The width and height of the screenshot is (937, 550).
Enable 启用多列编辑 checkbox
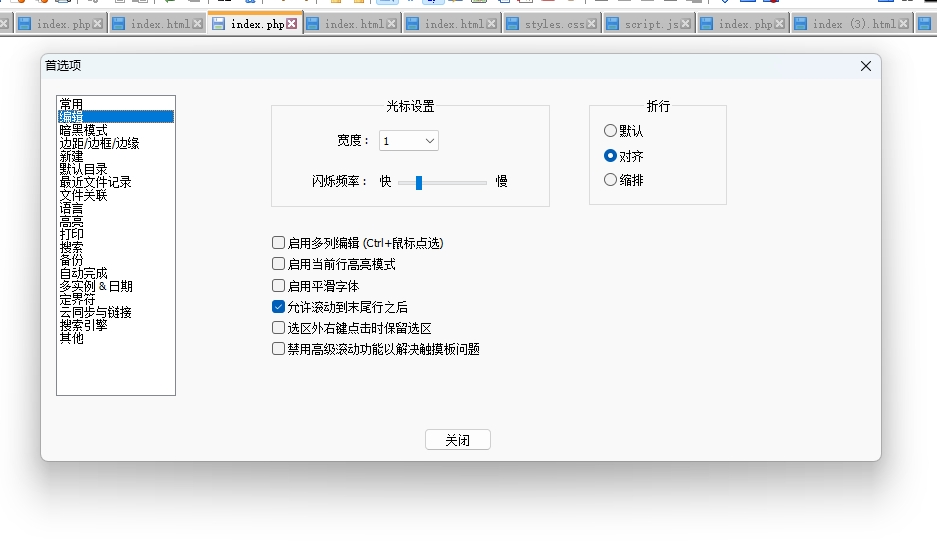coord(279,243)
